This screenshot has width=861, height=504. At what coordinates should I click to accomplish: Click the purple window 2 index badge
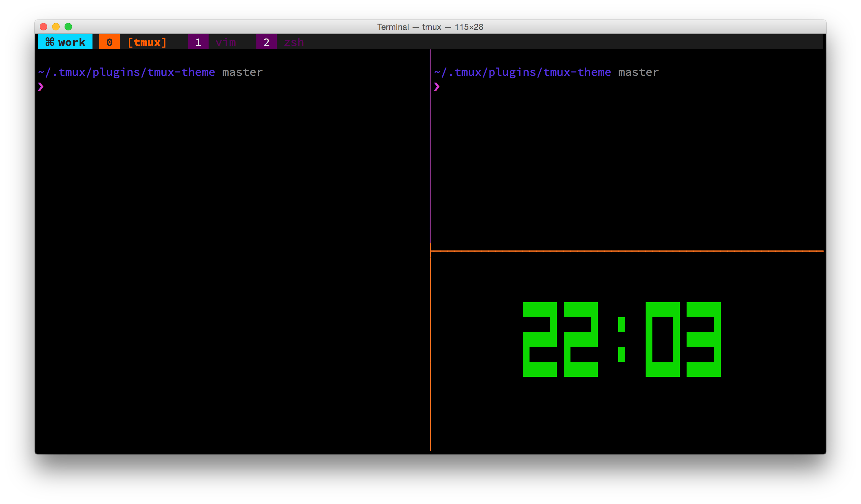click(x=267, y=42)
